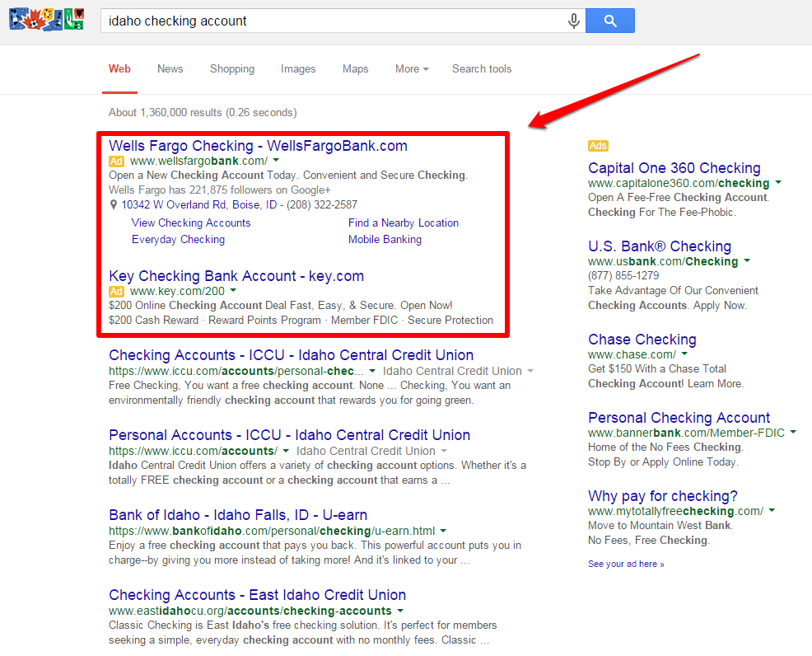Screen dimensions: 812x656
Task: Open Search tools options
Action: tap(481, 69)
